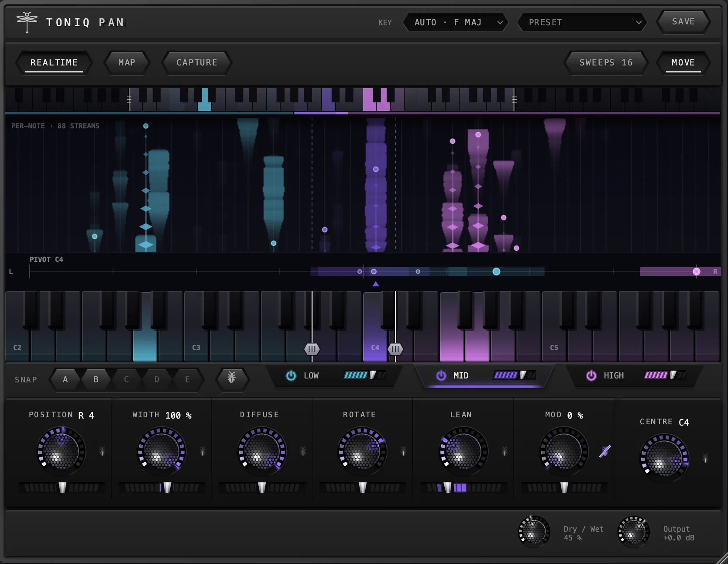Click the Diffuse knob
This screenshot has height=564, width=728.
[262, 451]
